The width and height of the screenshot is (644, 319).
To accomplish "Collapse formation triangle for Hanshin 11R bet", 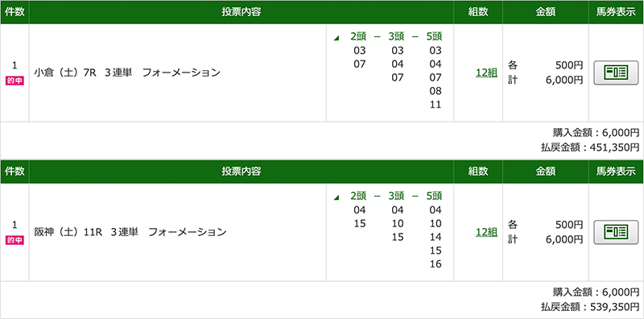I will (x=336, y=197).
